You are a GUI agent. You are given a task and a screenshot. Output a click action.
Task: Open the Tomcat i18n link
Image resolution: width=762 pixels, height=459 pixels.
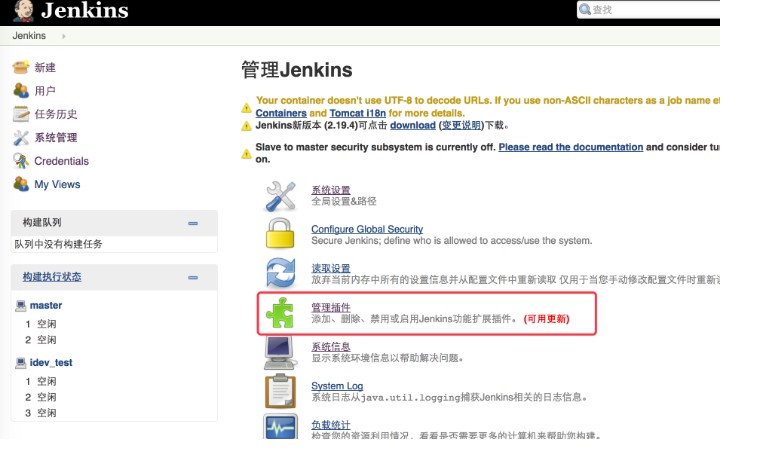coord(358,113)
